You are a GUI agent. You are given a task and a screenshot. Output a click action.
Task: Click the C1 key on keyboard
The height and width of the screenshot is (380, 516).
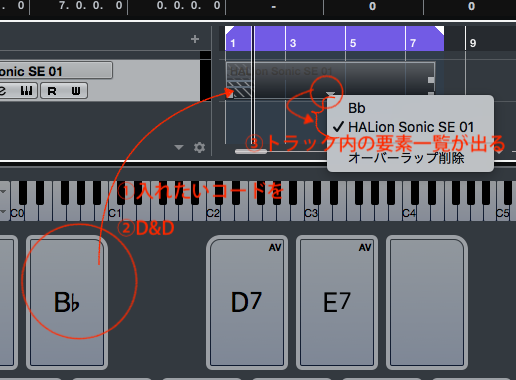[x=115, y=213]
